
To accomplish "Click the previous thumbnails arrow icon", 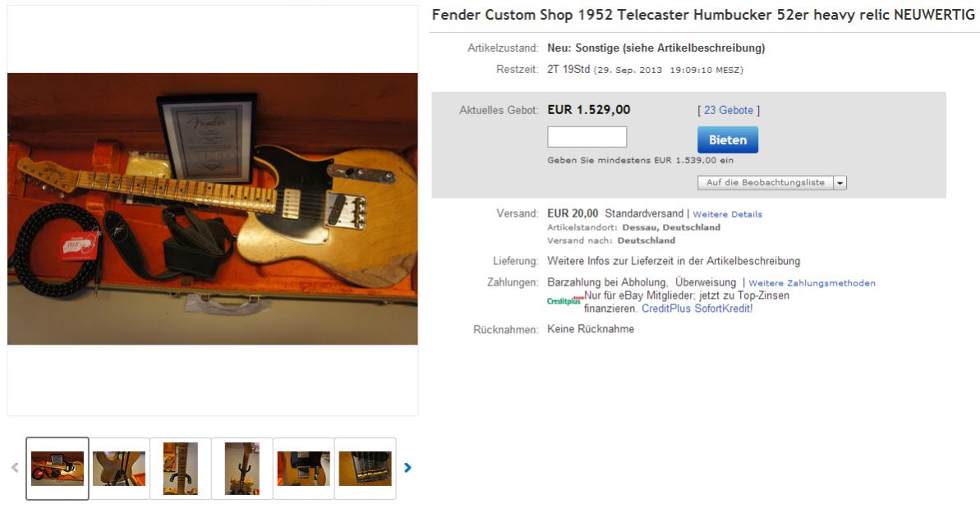I will pyautogui.click(x=15, y=468).
